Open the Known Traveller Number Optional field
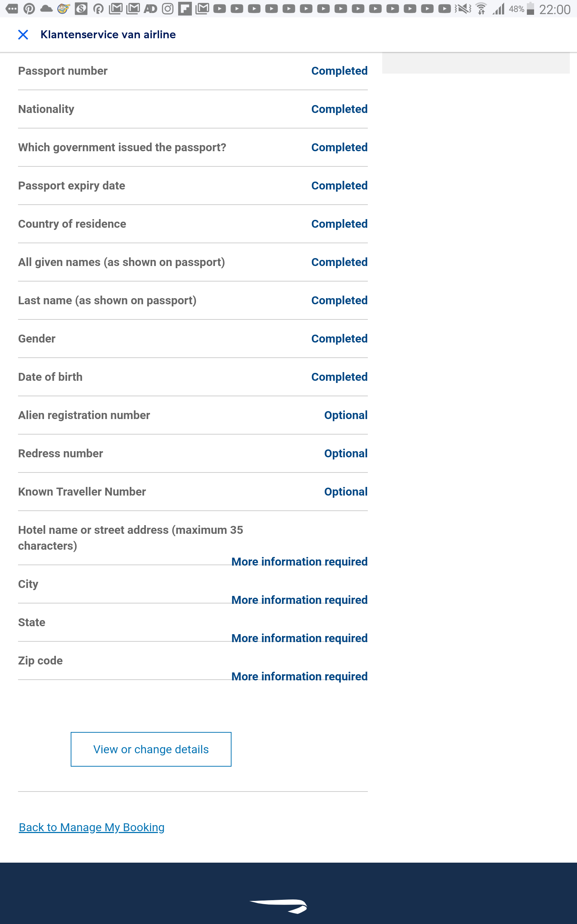The height and width of the screenshot is (924, 577). 345,492
